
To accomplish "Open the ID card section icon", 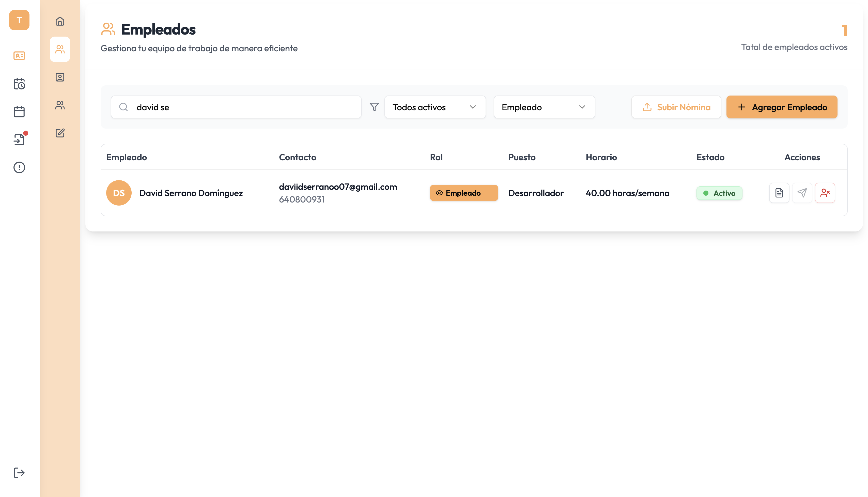I will (19, 56).
